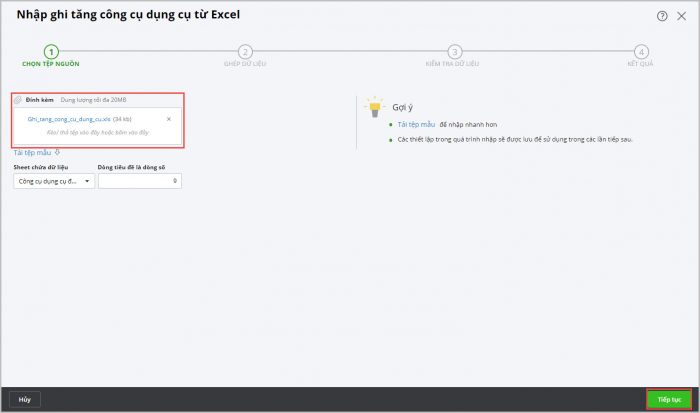
Task: Click the paperclip Đính kèm icon
Action: [x=18, y=100]
